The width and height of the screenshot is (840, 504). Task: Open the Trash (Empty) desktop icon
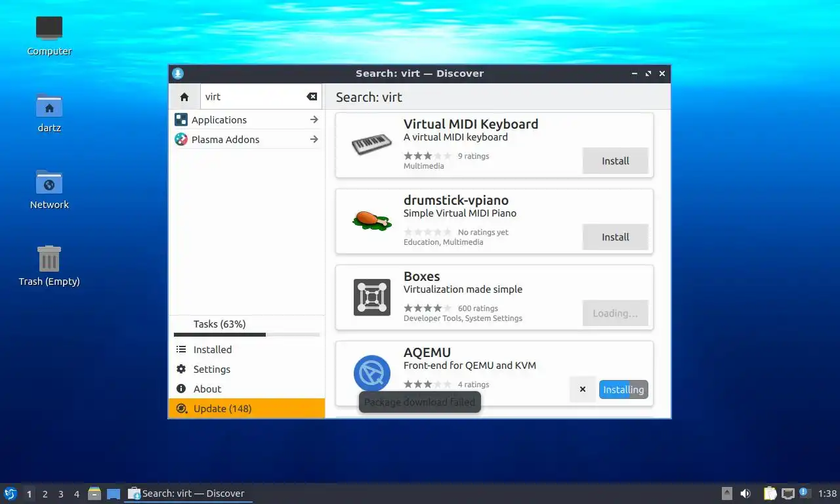click(x=49, y=266)
